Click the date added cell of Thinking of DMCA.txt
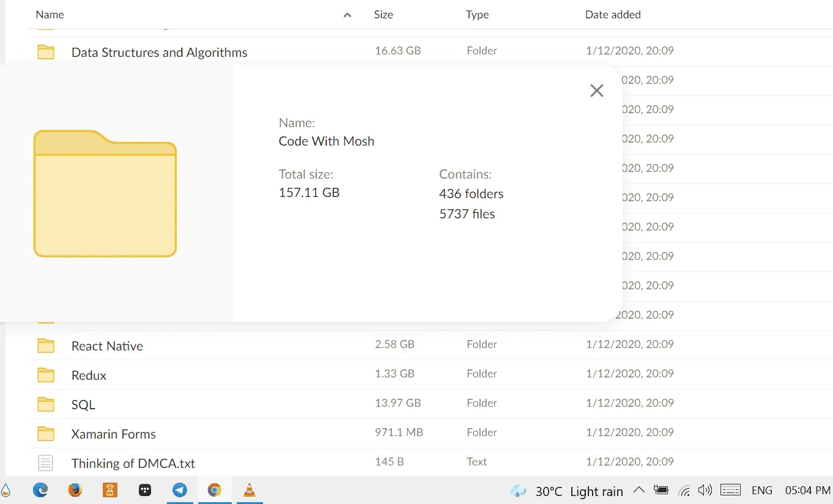833x504 pixels. click(630, 462)
